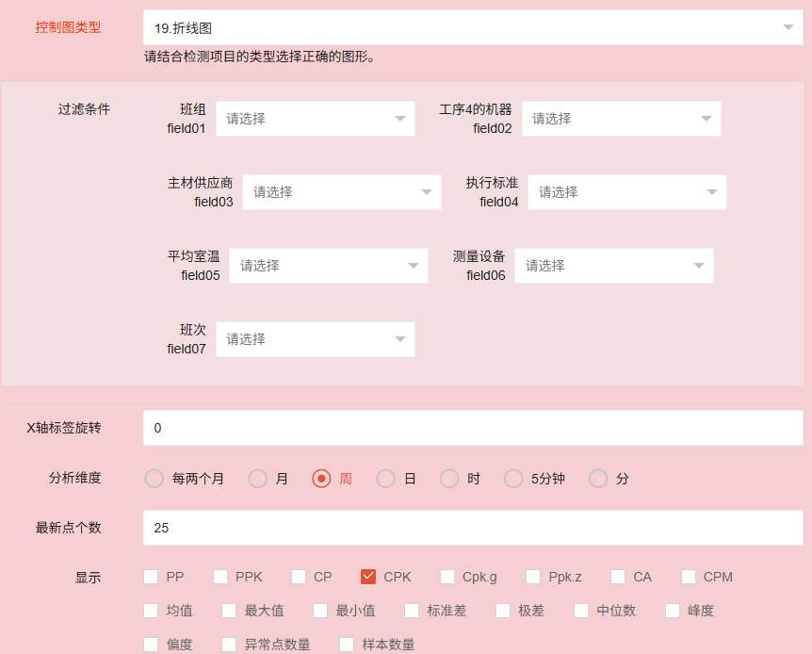Tick the 均值 checkbox

click(x=151, y=611)
